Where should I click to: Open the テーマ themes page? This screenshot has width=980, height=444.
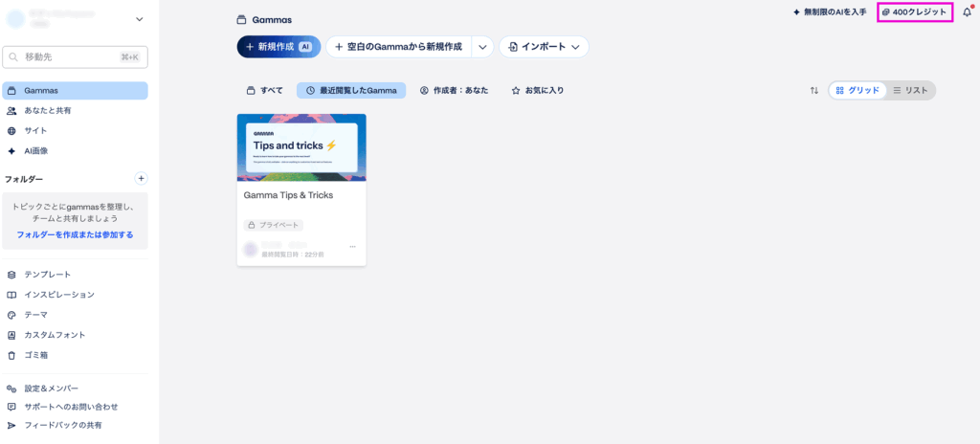point(35,315)
